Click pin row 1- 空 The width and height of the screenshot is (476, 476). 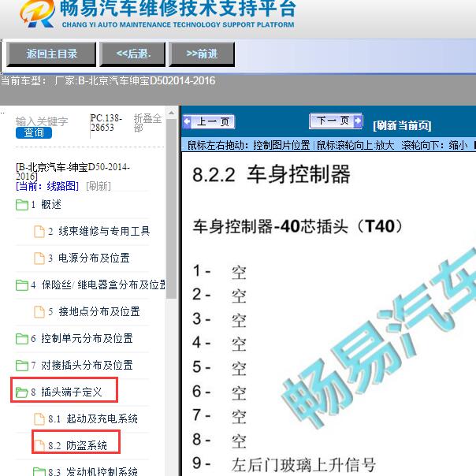pyautogui.click(x=219, y=271)
